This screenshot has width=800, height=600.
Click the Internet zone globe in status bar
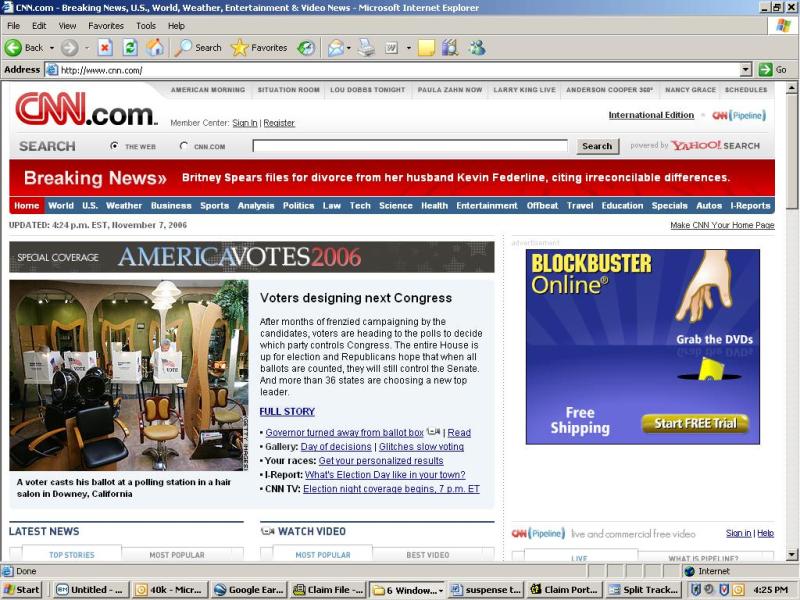click(x=690, y=571)
